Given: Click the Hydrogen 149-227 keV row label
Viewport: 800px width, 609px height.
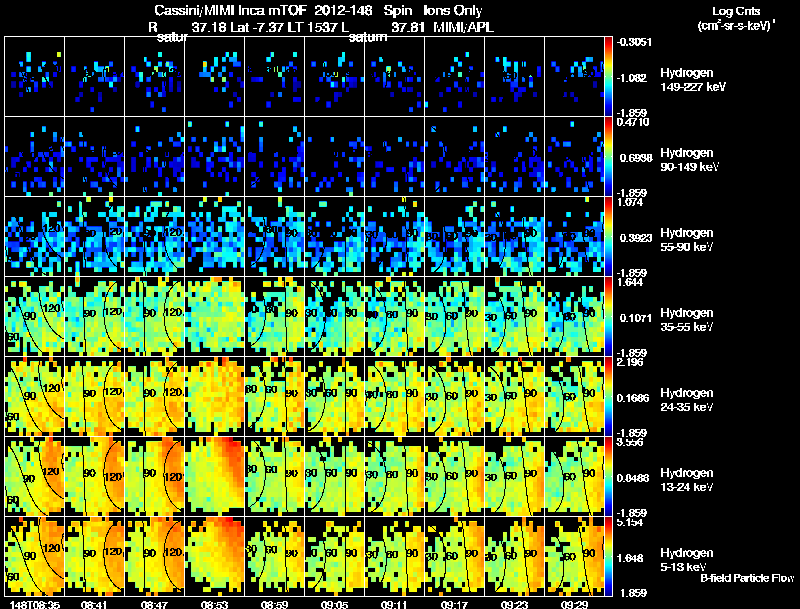Looking at the screenshot, I should click(x=693, y=80).
